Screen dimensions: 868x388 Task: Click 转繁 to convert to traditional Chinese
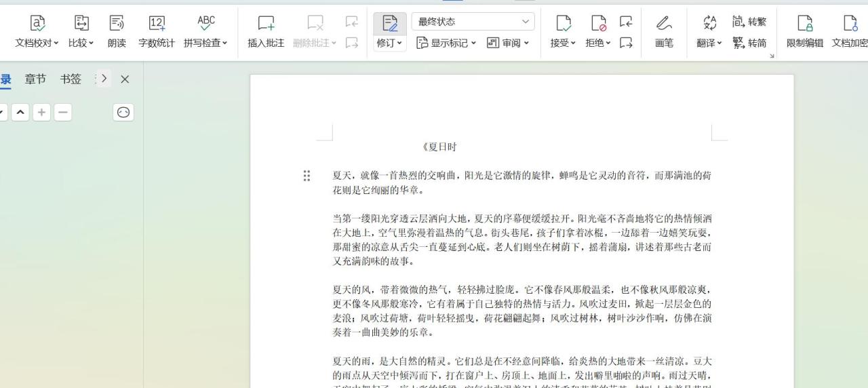pos(749,22)
